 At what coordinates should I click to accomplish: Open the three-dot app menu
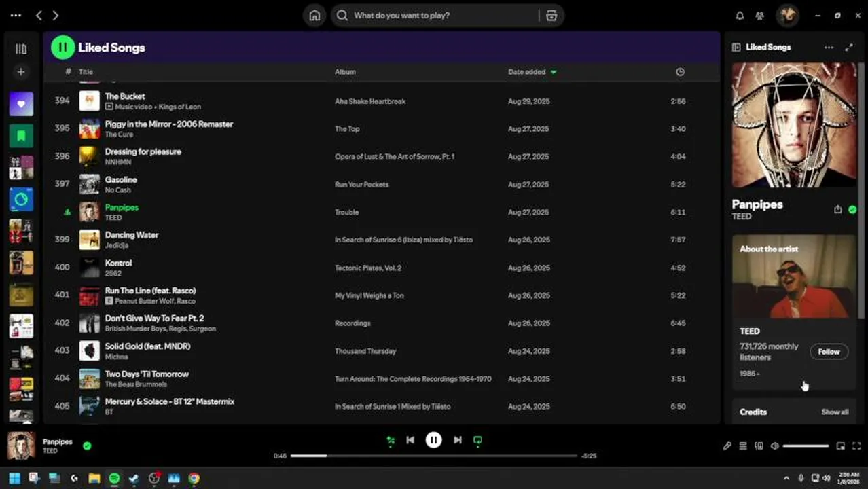pyautogui.click(x=16, y=15)
